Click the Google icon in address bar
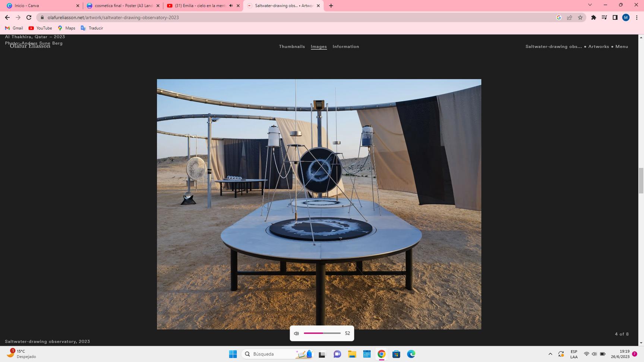This screenshot has width=644, height=362. 559,18
